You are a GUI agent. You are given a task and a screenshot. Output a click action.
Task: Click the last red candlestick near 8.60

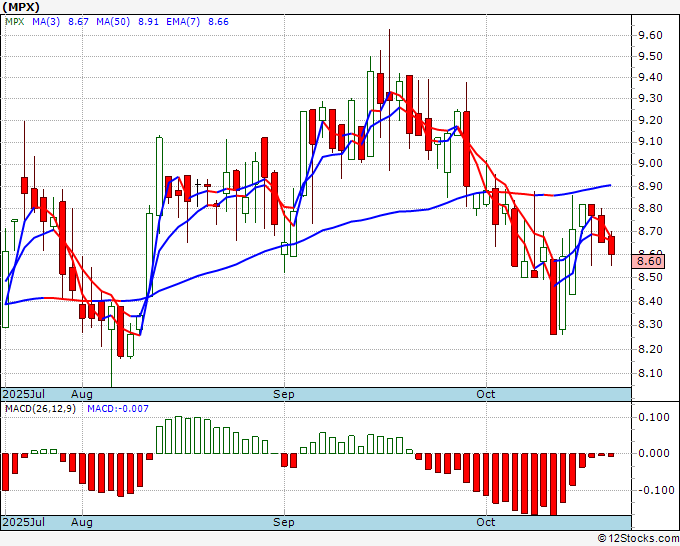[611, 245]
